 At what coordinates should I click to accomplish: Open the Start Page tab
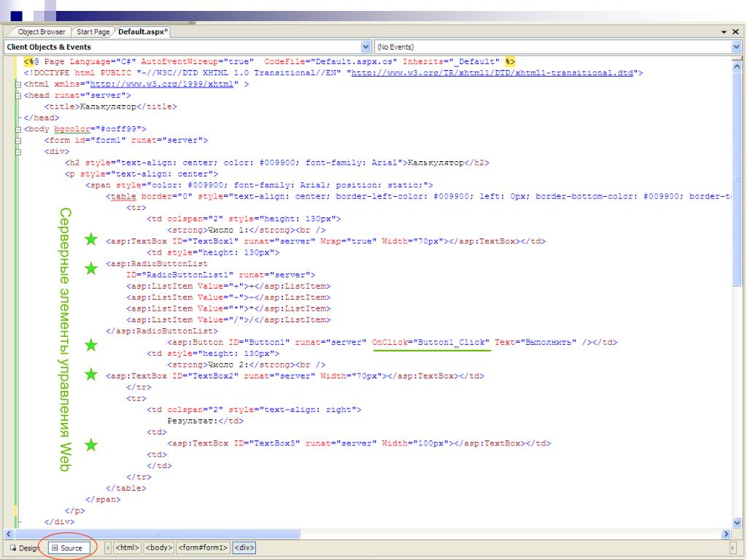pos(93,32)
